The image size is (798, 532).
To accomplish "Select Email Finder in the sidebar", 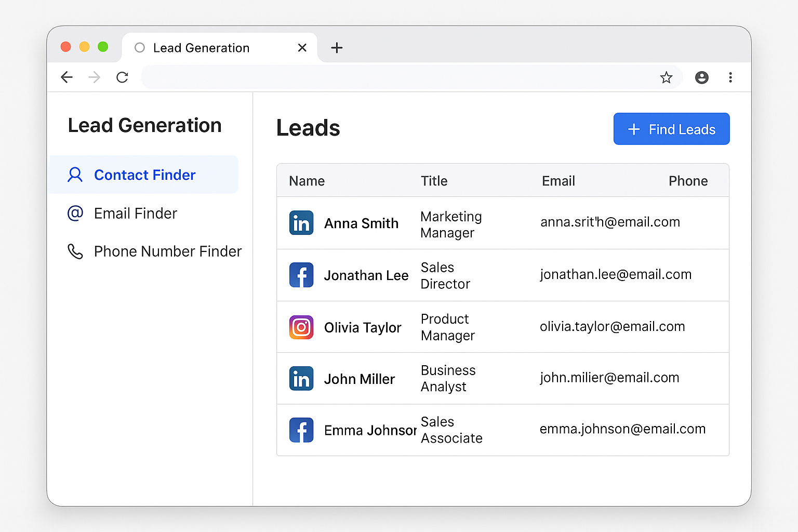I will coord(135,213).
